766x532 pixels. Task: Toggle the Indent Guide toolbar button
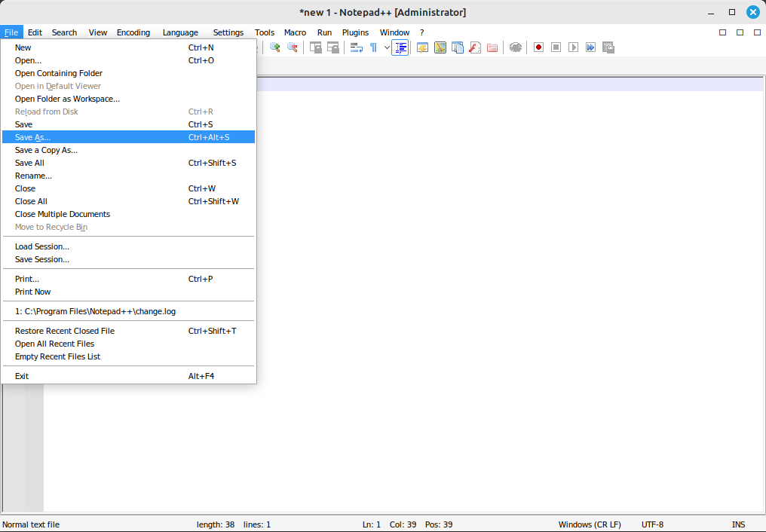click(400, 47)
